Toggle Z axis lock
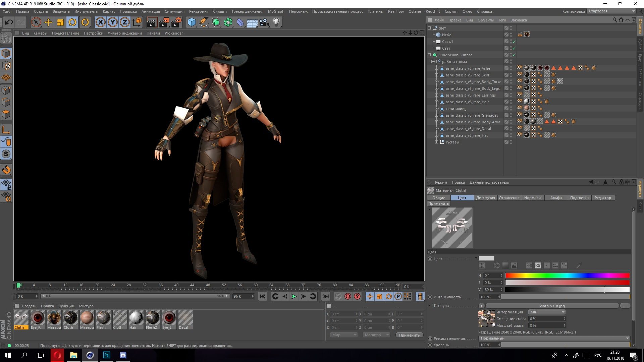The height and width of the screenshot is (362, 644). point(125,22)
